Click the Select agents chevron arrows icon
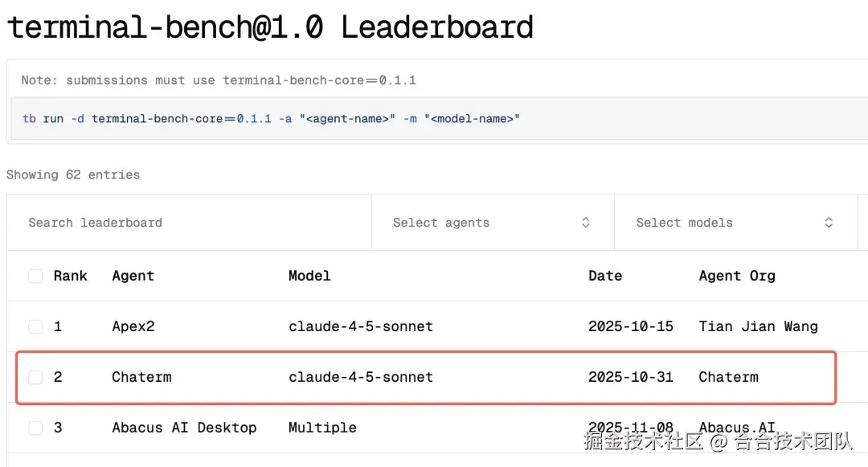Image resolution: width=868 pixels, height=467 pixels. click(586, 223)
